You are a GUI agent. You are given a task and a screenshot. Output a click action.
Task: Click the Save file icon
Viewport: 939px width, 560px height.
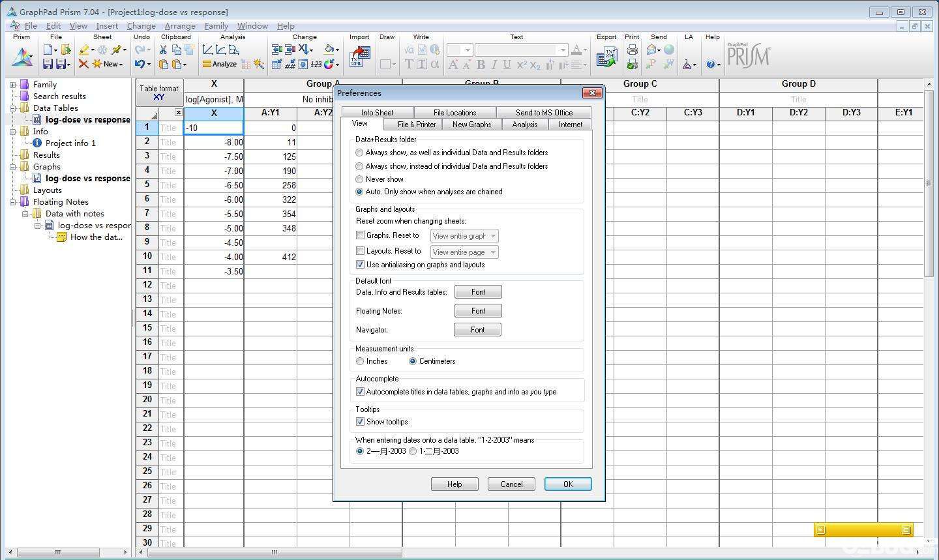tap(48, 64)
